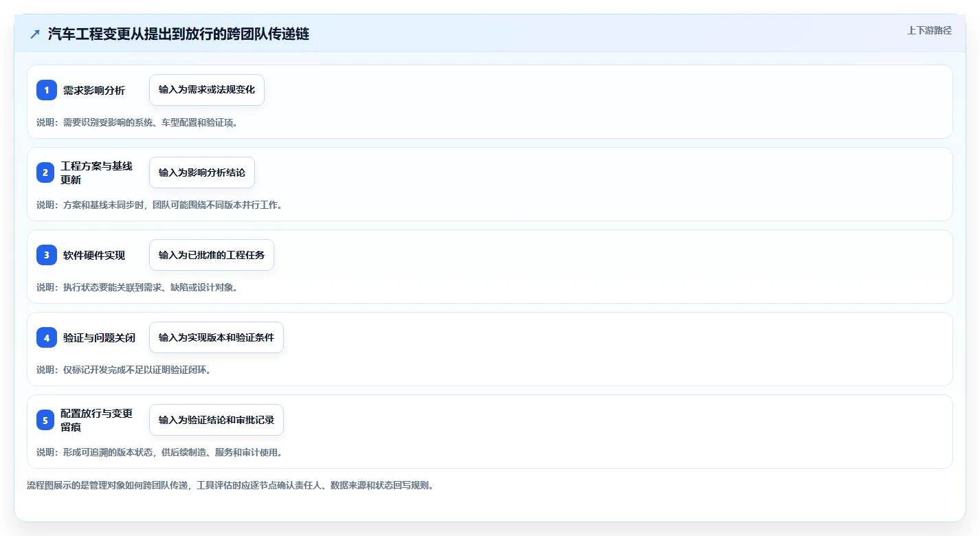The image size is (980, 536).
Task: Click the footer text starting with 流程图展示的是
Action: [x=230, y=485]
